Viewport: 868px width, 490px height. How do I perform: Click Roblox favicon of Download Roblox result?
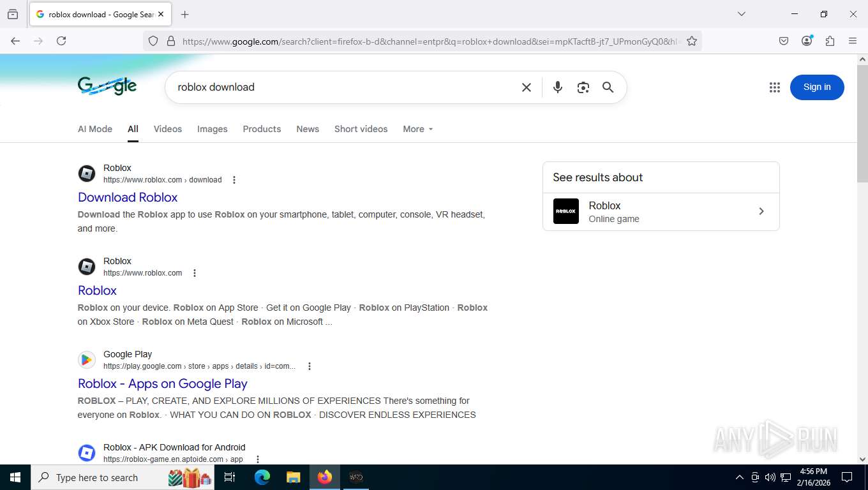(x=87, y=174)
